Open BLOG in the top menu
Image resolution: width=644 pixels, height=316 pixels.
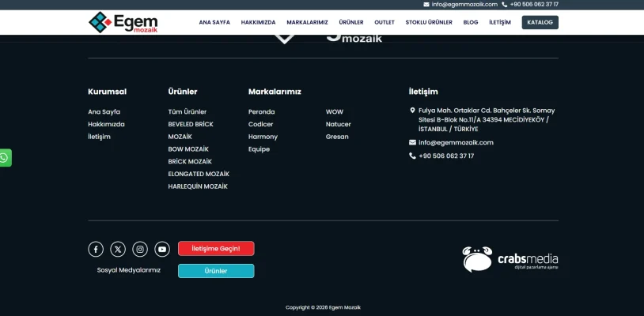click(x=471, y=23)
